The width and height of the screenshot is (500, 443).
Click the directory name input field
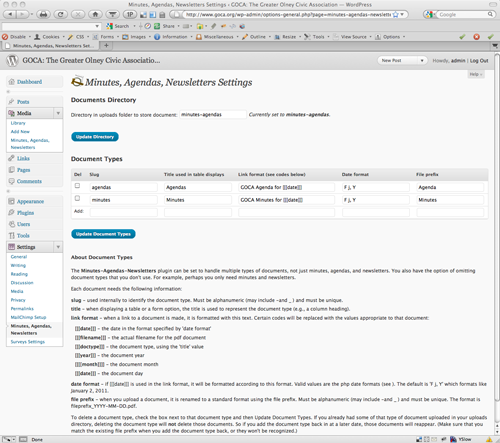[x=213, y=115]
